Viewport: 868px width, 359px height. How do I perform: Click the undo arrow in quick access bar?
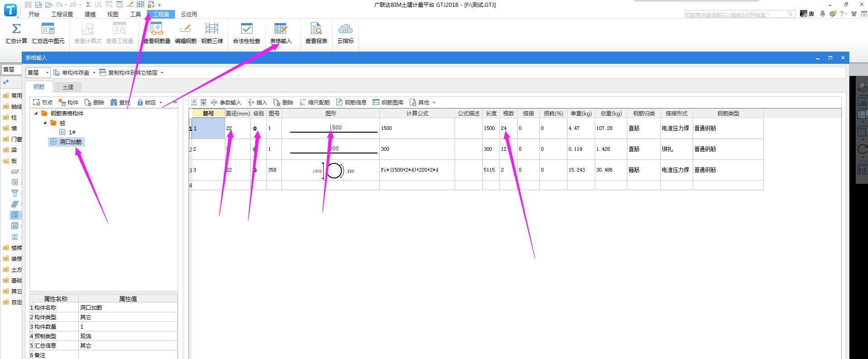click(59, 5)
